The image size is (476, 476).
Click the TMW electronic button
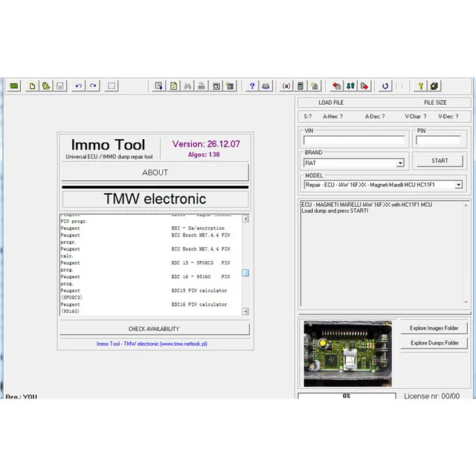(155, 199)
